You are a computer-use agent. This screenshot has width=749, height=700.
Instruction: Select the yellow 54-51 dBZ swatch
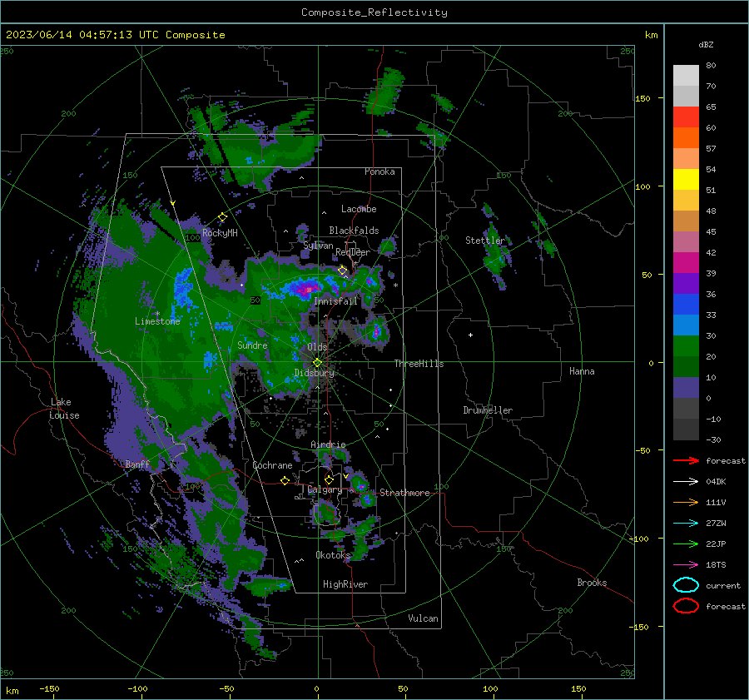686,179
